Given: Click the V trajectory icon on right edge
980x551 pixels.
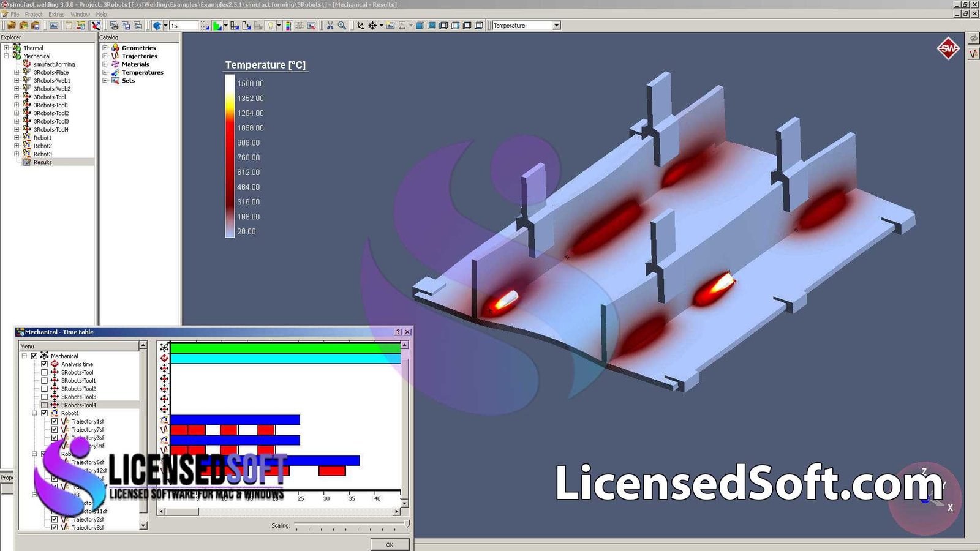Looking at the screenshot, I should click(x=973, y=53).
